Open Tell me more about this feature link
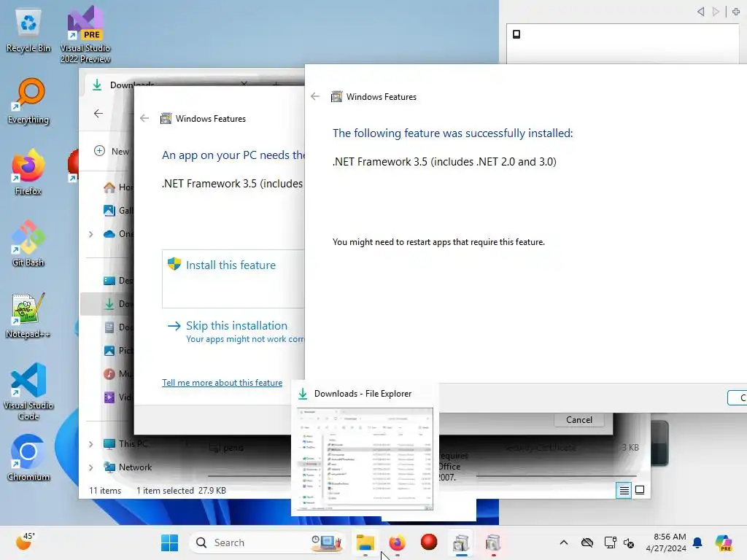 (222, 382)
